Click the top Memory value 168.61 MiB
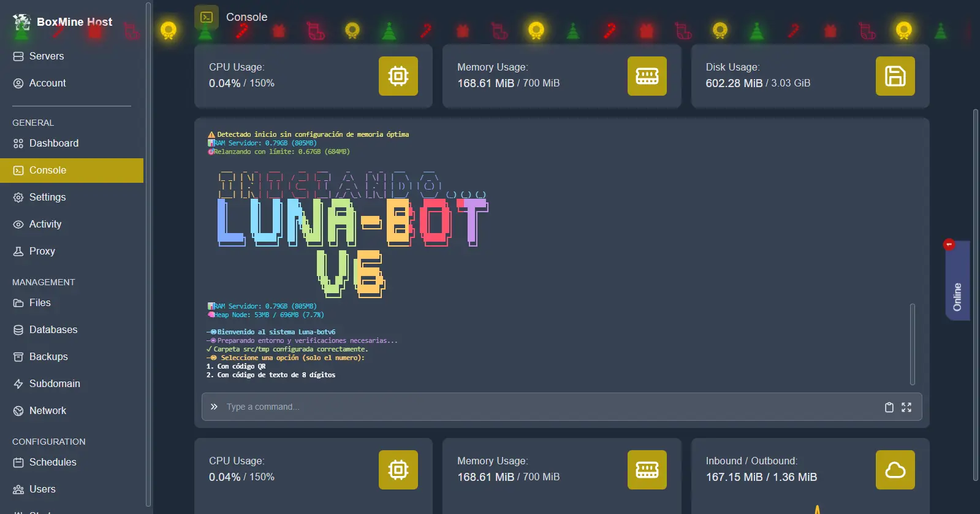This screenshot has height=514, width=980. (485, 83)
